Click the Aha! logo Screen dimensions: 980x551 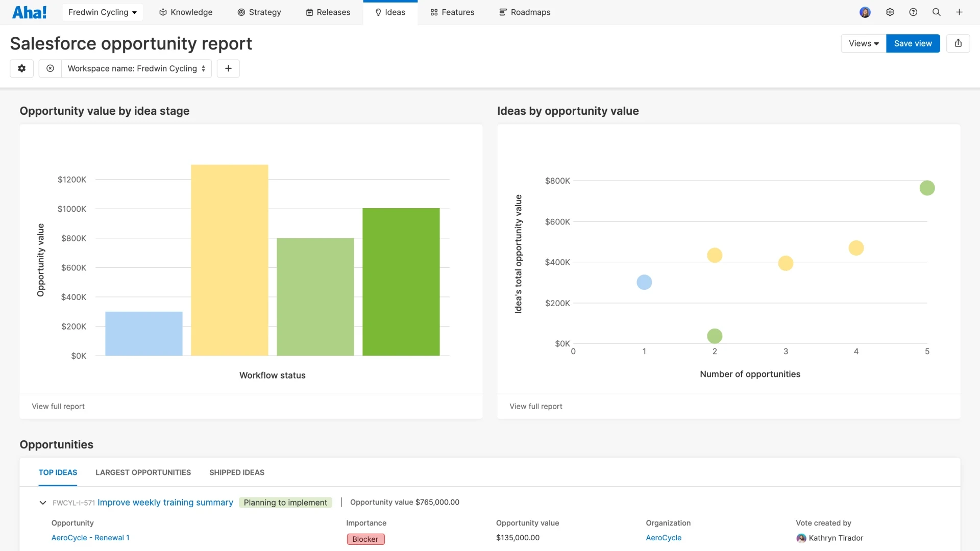[30, 12]
